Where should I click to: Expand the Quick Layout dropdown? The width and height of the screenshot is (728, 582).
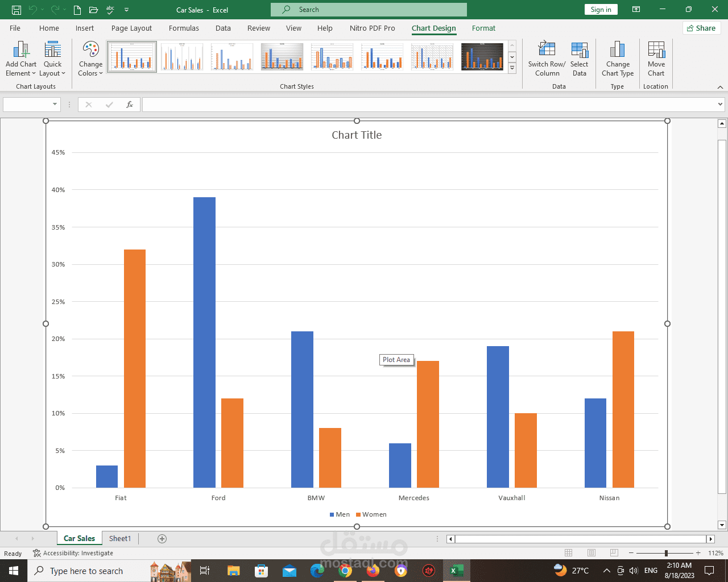point(52,59)
